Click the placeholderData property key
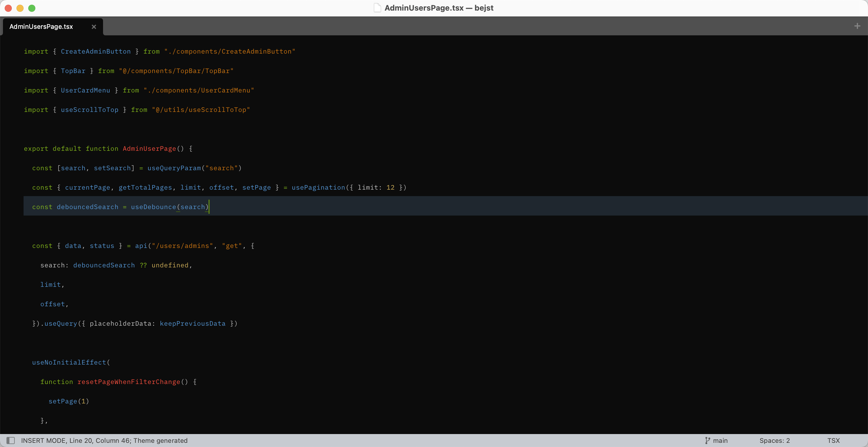 pyautogui.click(x=120, y=324)
